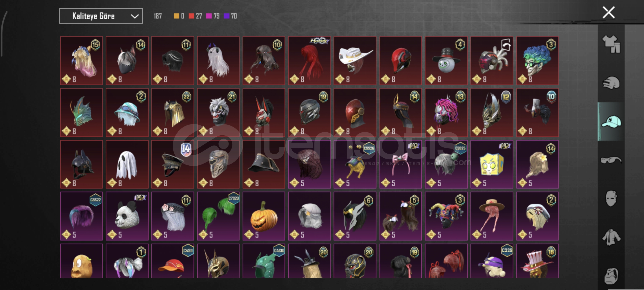Open the face mask category icon

[x=611, y=198]
